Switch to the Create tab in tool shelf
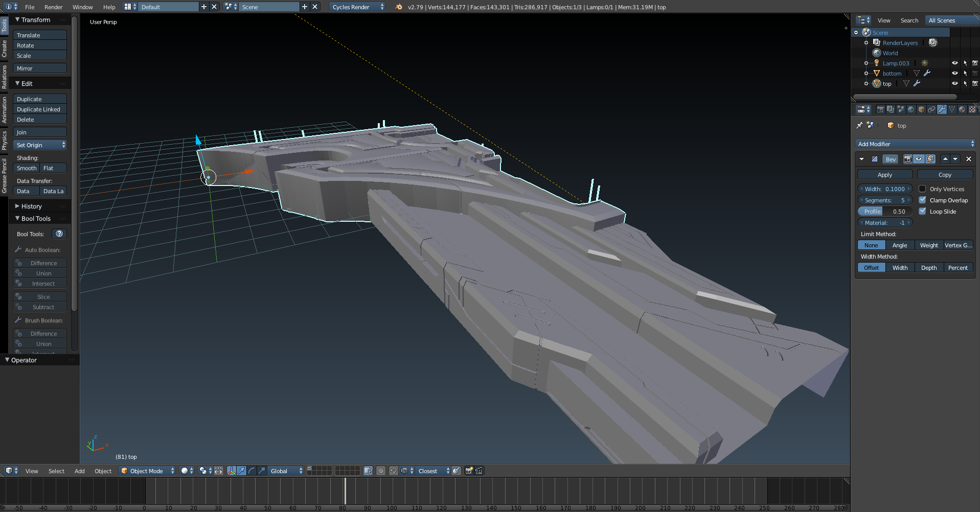 point(4,49)
